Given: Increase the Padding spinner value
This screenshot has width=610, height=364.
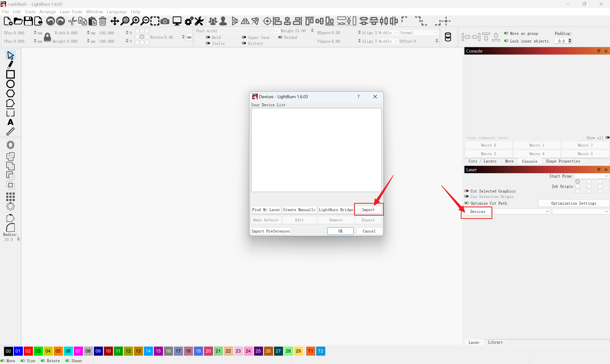Looking at the screenshot, I should pos(570,40).
